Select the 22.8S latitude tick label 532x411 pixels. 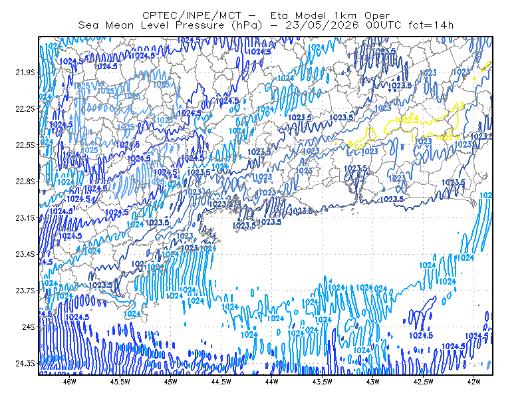(x=25, y=182)
